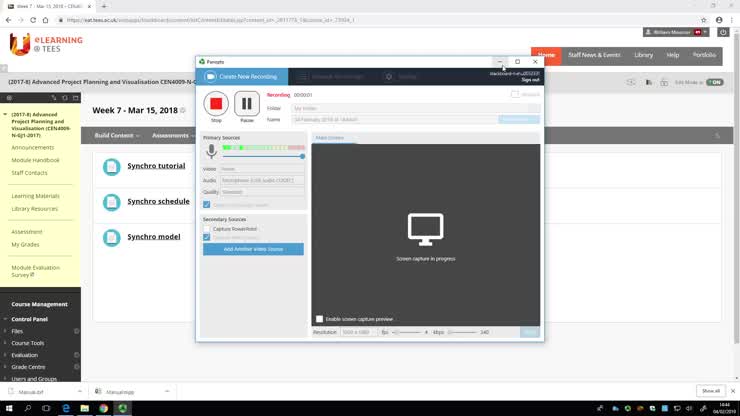Click the Synchro model item icon

pyautogui.click(x=112, y=238)
